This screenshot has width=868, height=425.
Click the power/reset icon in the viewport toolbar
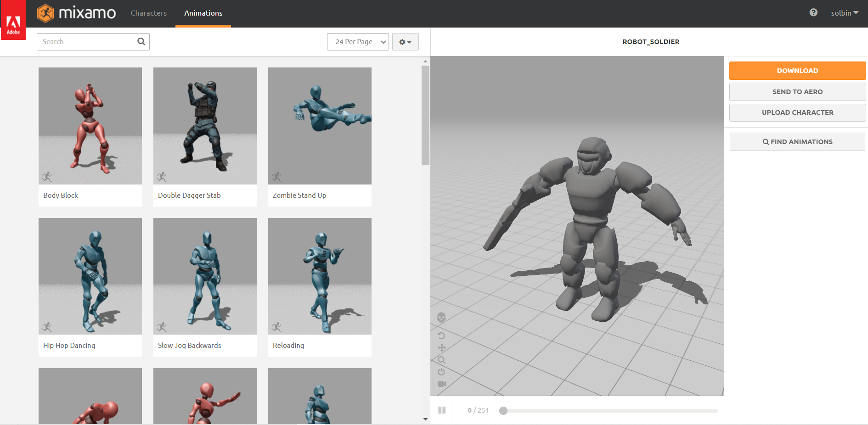[441, 372]
